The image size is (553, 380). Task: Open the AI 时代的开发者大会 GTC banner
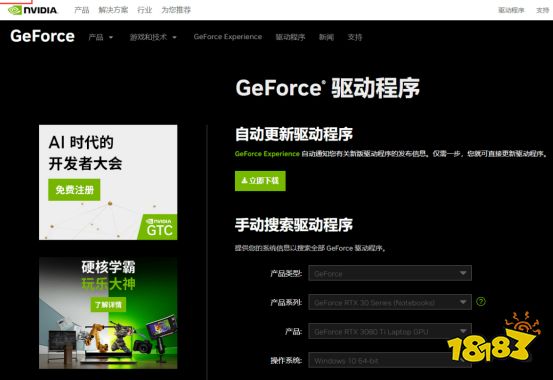click(108, 182)
